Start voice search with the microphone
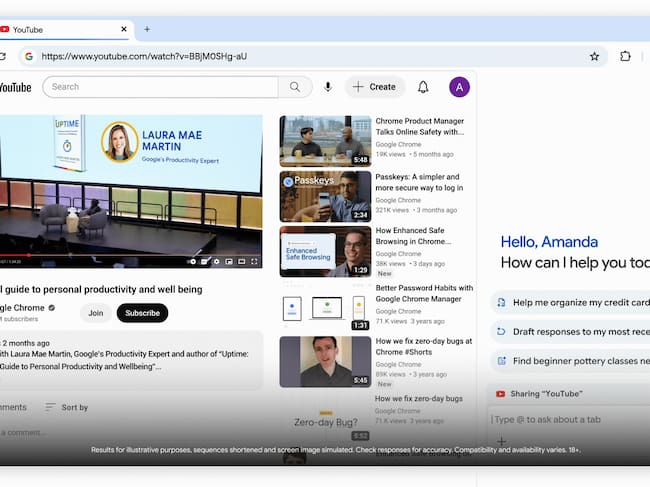The image size is (650, 487). [x=327, y=87]
